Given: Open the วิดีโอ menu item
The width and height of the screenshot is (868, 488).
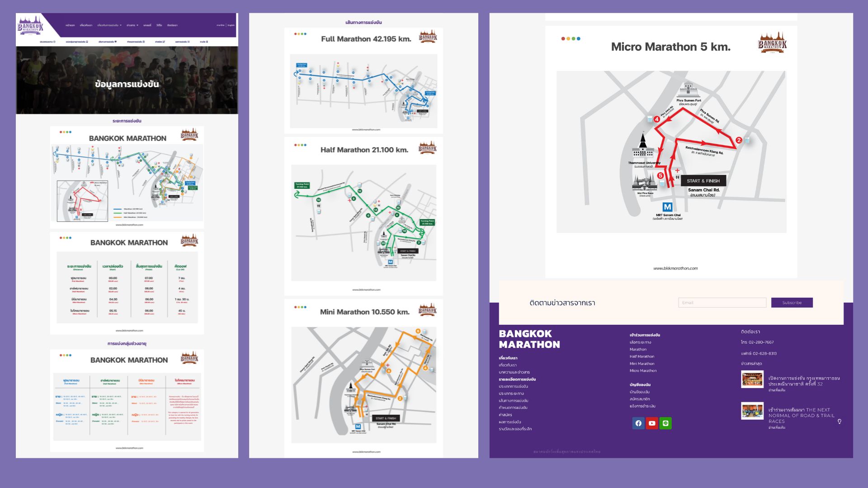Looking at the screenshot, I should coord(159,25).
